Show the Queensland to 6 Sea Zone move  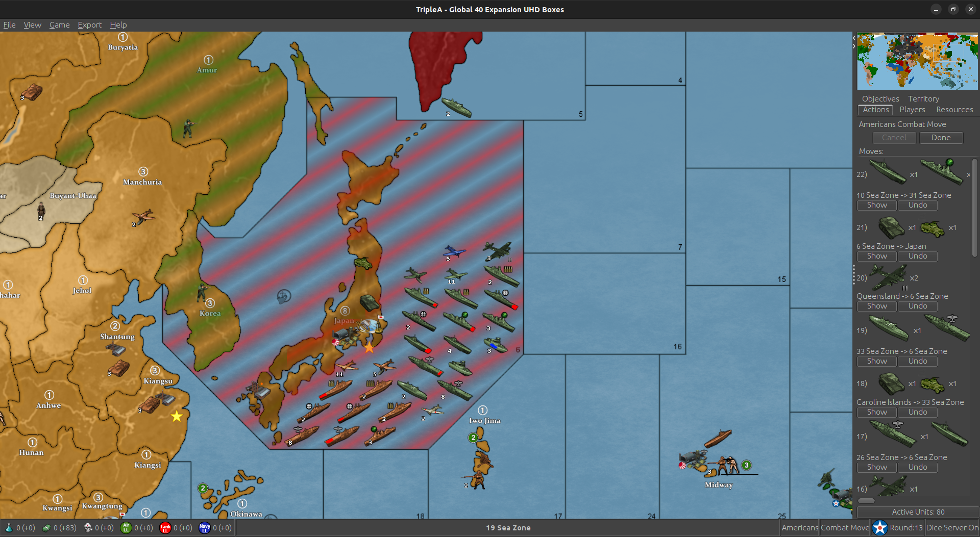coord(877,306)
